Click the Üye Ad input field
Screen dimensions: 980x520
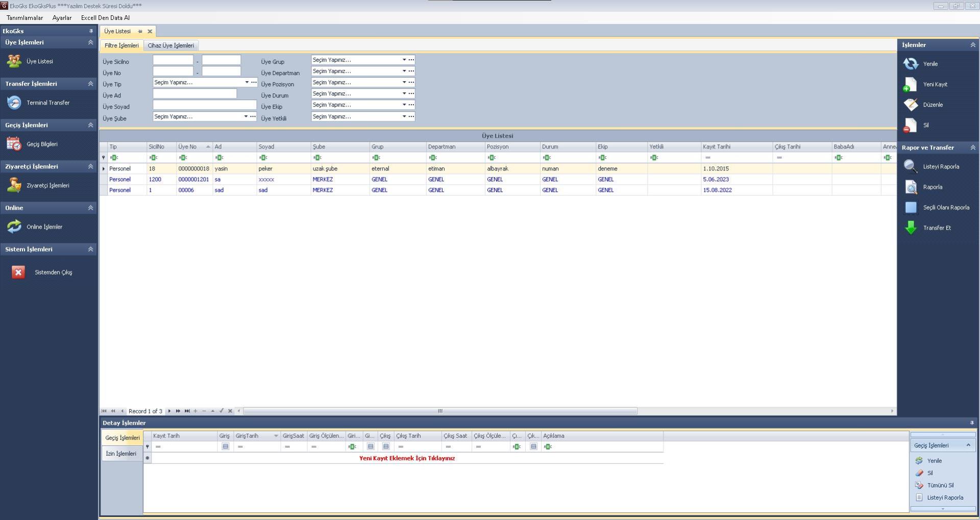click(x=194, y=94)
